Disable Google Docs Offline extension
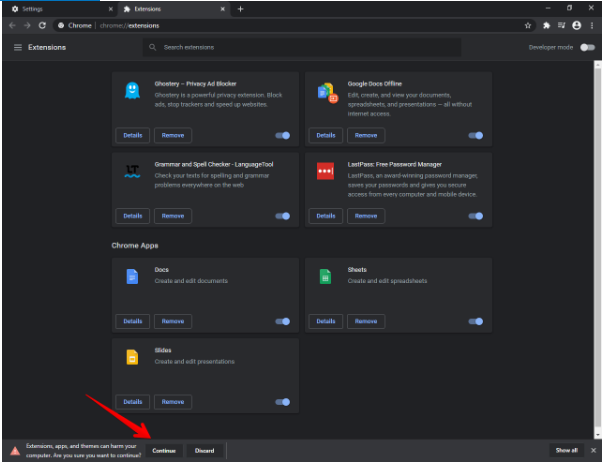Viewport: 608px width, 463px height. [x=476, y=135]
